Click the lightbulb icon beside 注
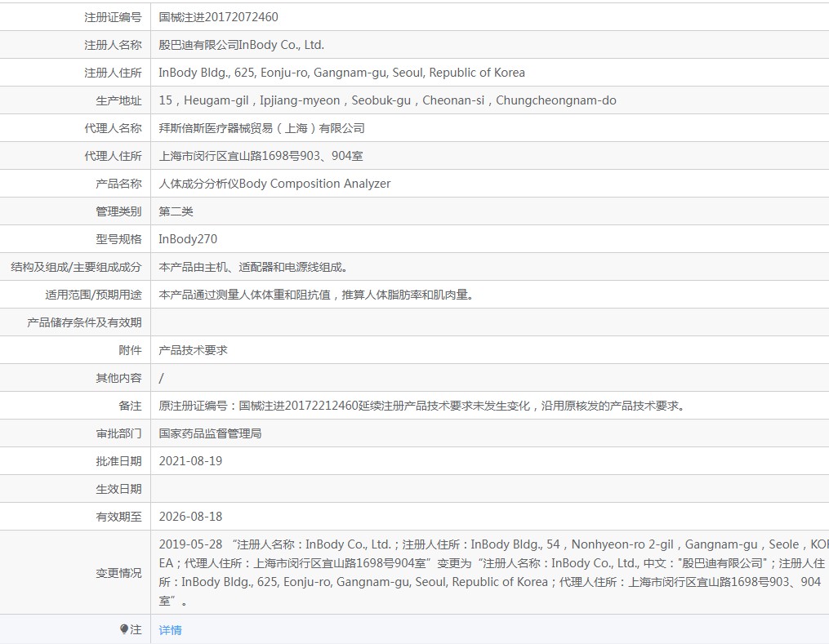 (124, 629)
